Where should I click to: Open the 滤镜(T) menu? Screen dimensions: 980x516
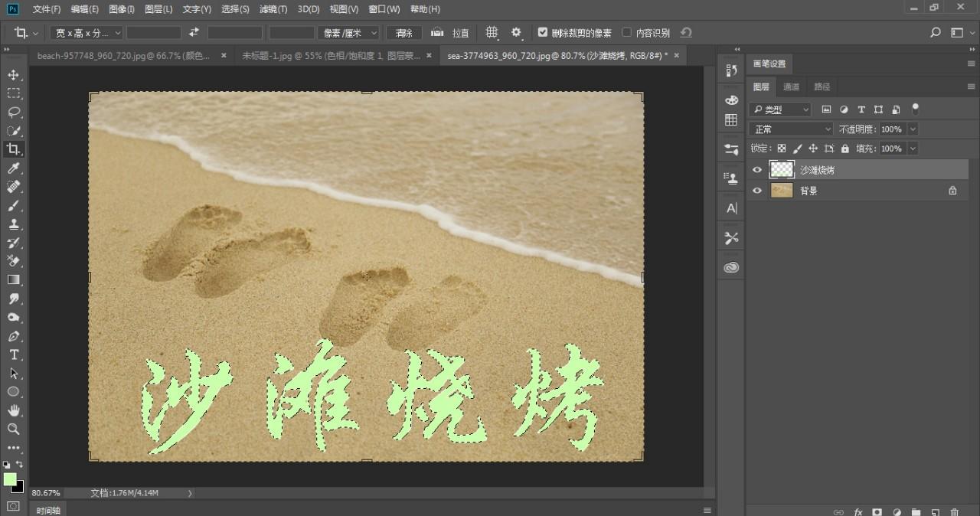click(x=273, y=9)
